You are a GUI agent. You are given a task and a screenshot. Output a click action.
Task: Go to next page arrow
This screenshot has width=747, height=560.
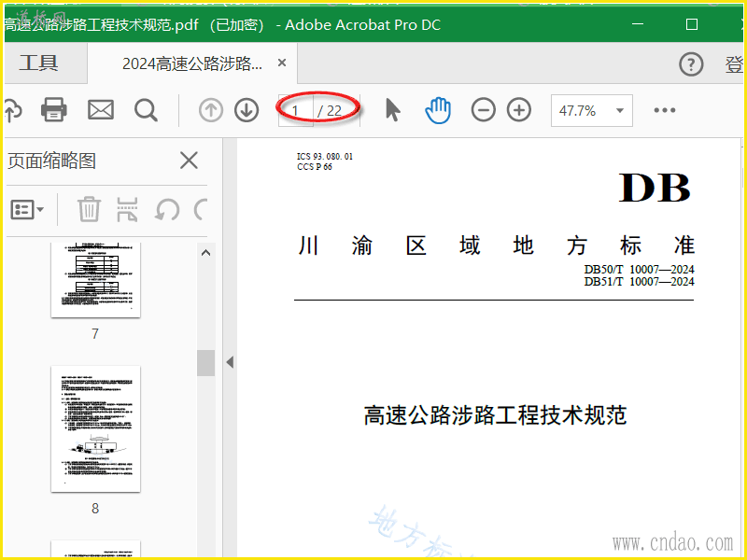click(x=247, y=110)
